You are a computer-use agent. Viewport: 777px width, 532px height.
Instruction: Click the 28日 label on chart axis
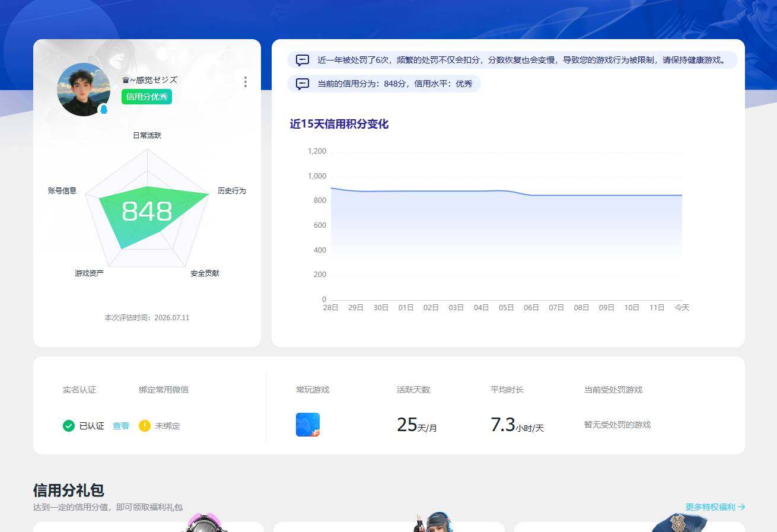330,308
